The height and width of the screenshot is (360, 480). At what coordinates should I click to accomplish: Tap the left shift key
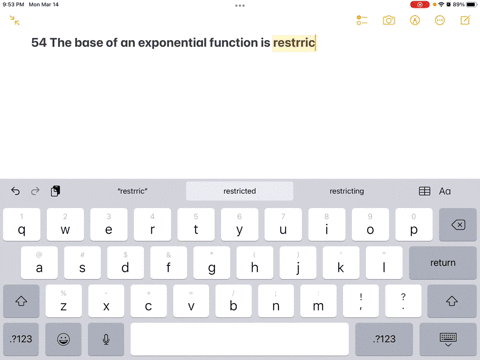[x=21, y=301]
